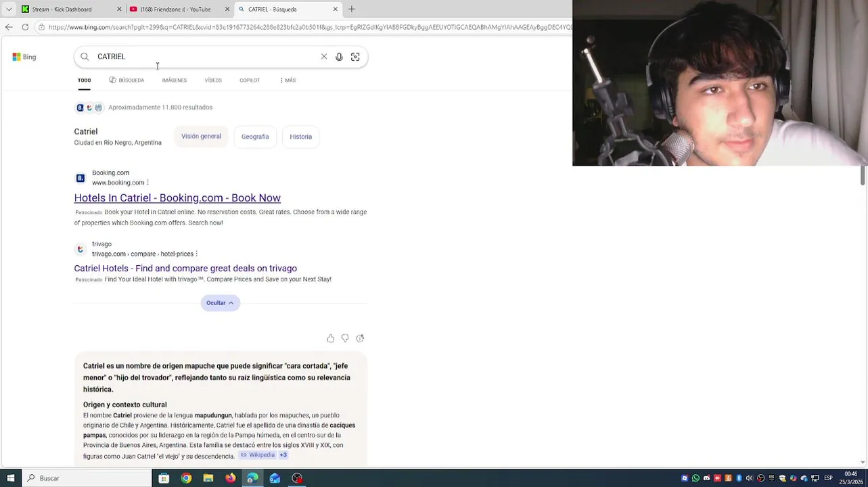Open Google Chrome from the taskbar
This screenshot has width=868, height=487.
point(186,478)
